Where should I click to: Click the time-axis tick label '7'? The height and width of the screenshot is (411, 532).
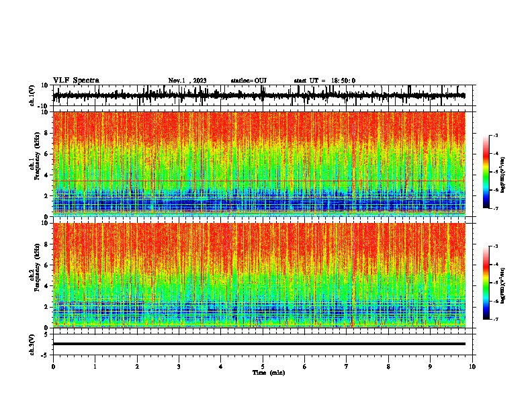click(x=347, y=367)
